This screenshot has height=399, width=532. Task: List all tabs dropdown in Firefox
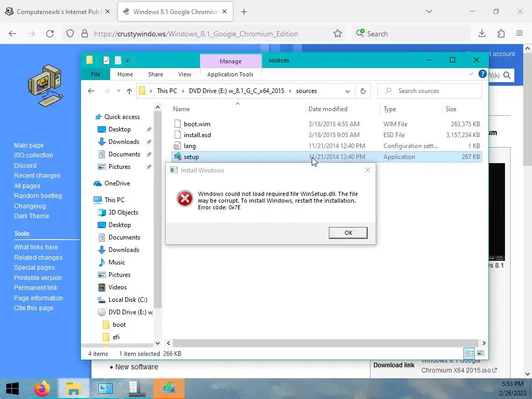pyautogui.click(x=429, y=11)
